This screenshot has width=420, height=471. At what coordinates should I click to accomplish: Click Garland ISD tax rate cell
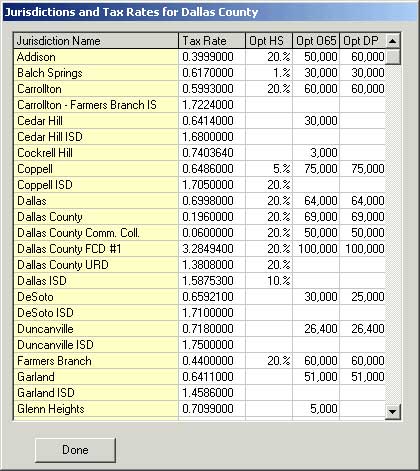[212, 393]
